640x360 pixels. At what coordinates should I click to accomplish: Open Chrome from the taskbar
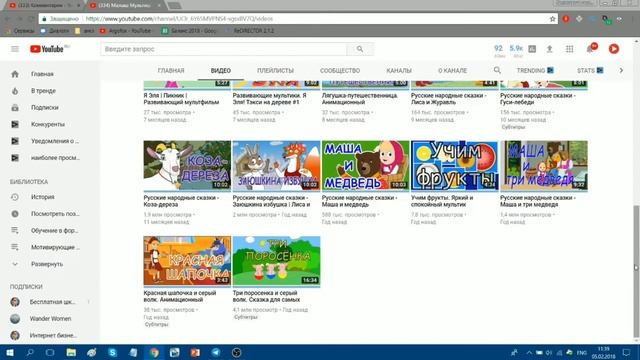(x=153, y=352)
